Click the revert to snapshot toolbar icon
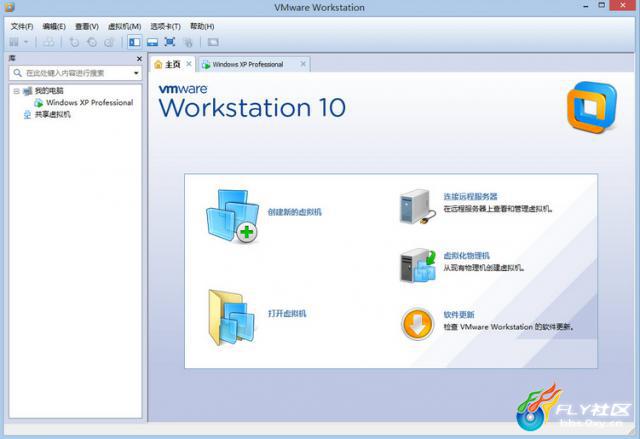The image size is (640, 439). (x=92, y=42)
